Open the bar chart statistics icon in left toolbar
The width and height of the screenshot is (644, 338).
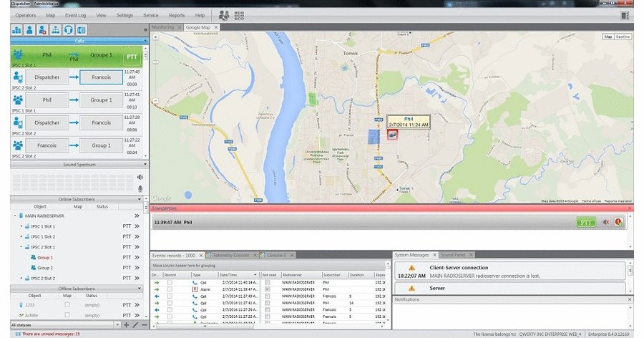(17, 30)
